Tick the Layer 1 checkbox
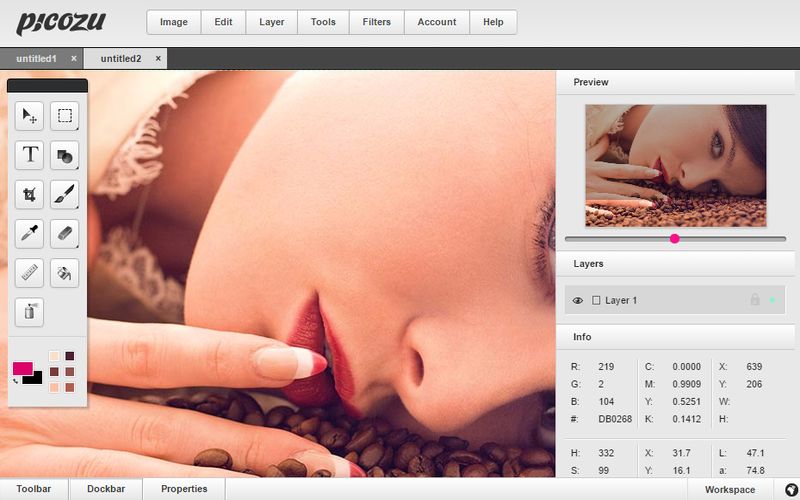The height and width of the screenshot is (500, 800). click(x=596, y=300)
